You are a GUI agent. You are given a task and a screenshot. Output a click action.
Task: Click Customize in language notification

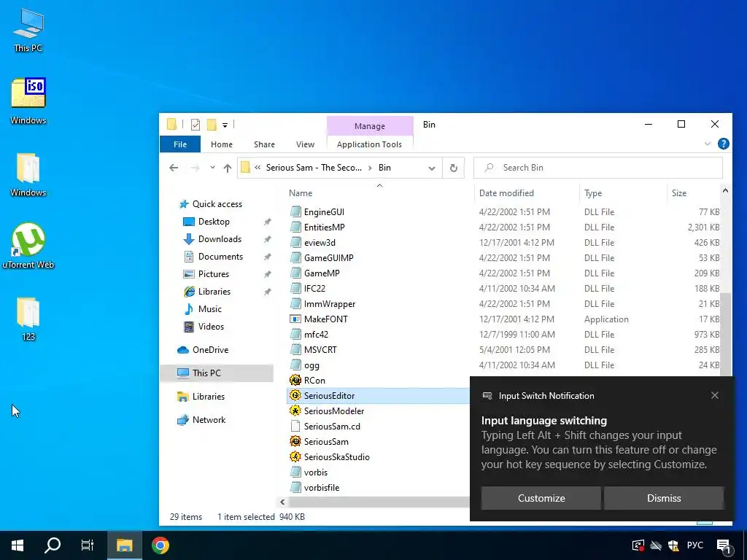pos(541,498)
